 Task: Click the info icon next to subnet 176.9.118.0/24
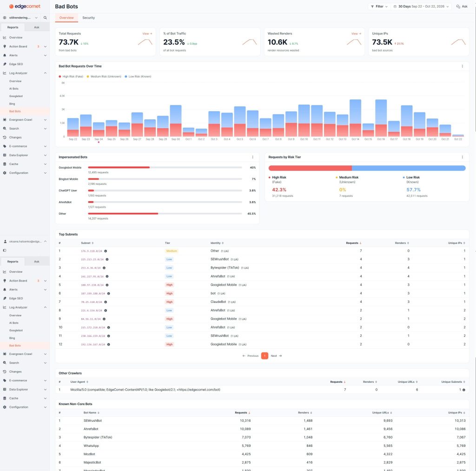coord(106,251)
